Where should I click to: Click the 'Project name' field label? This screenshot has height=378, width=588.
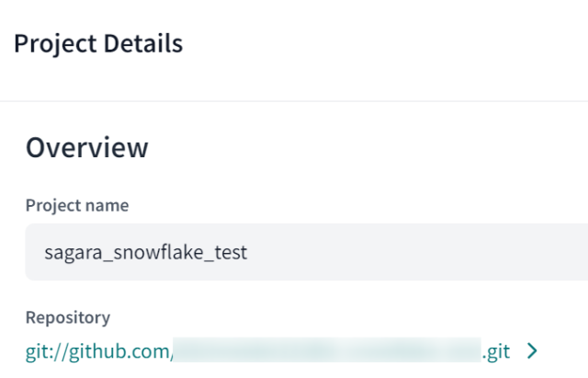[76, 205]
